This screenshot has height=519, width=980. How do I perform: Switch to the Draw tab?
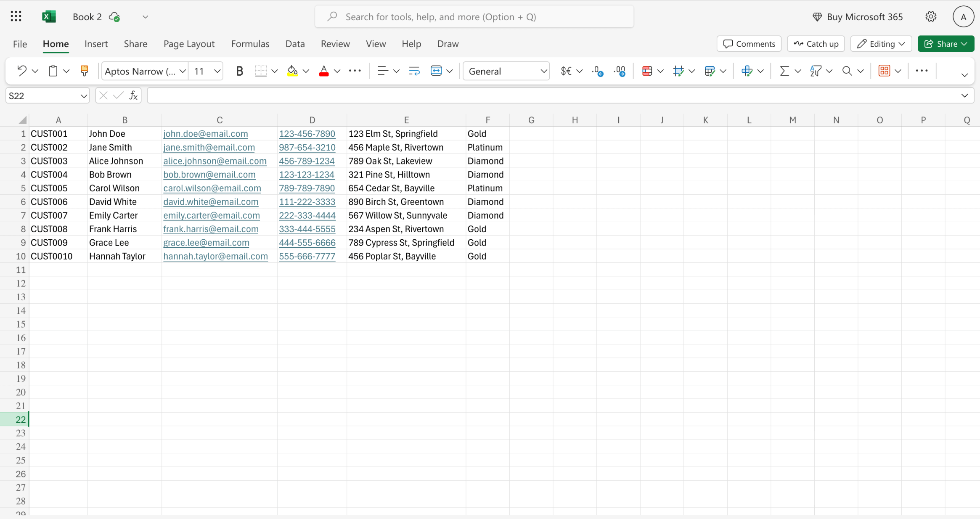[x=448, y=44]
